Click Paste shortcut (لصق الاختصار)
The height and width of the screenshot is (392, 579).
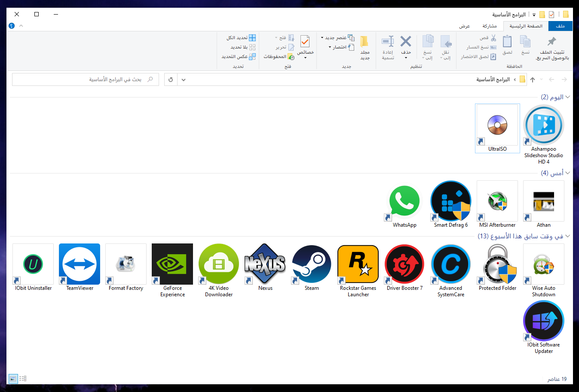[x=478, y=57]
